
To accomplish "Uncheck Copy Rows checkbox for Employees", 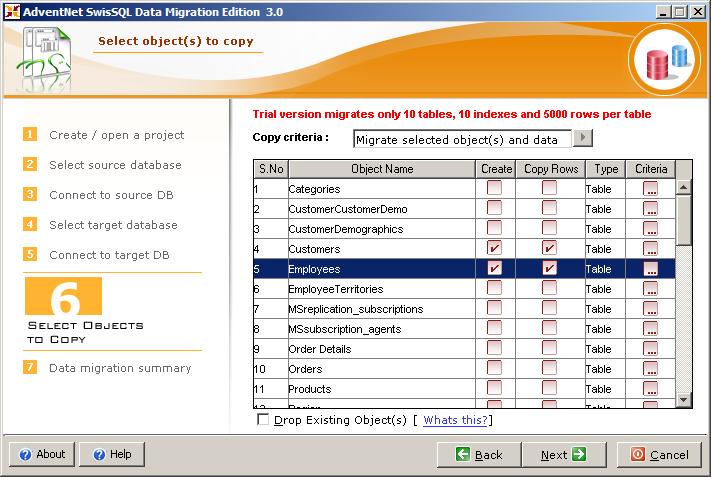I will [549, 268].
